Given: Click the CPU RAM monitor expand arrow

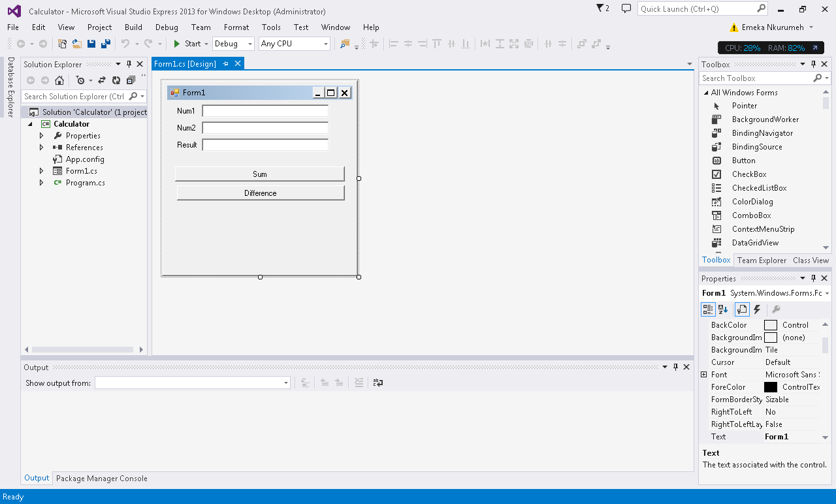Looking at the screenshot, I should (815, 48).
